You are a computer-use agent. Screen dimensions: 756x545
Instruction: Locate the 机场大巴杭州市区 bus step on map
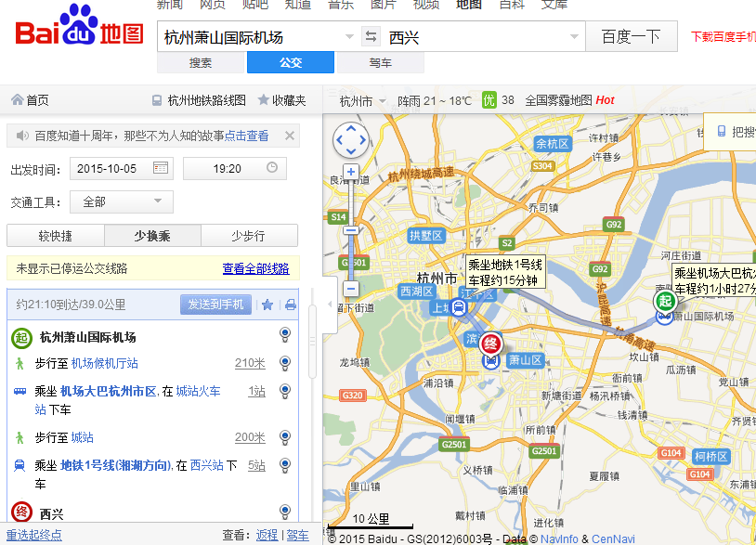(x=285, y=391)
